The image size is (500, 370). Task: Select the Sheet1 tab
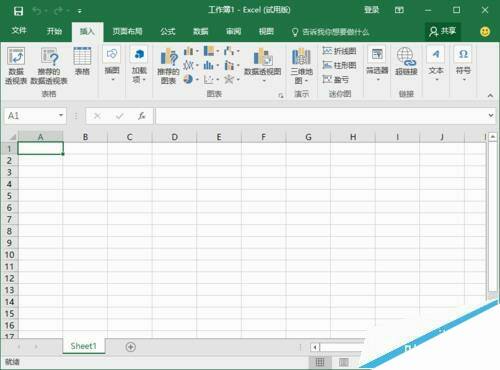(x=84, y=346)
